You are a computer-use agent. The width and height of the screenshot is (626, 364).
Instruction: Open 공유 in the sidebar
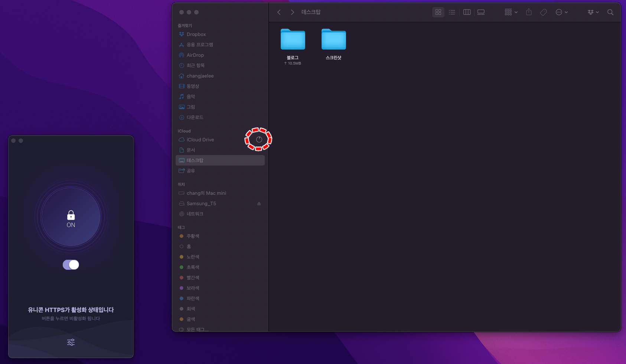pyautogui.click(x=220, y=171)
